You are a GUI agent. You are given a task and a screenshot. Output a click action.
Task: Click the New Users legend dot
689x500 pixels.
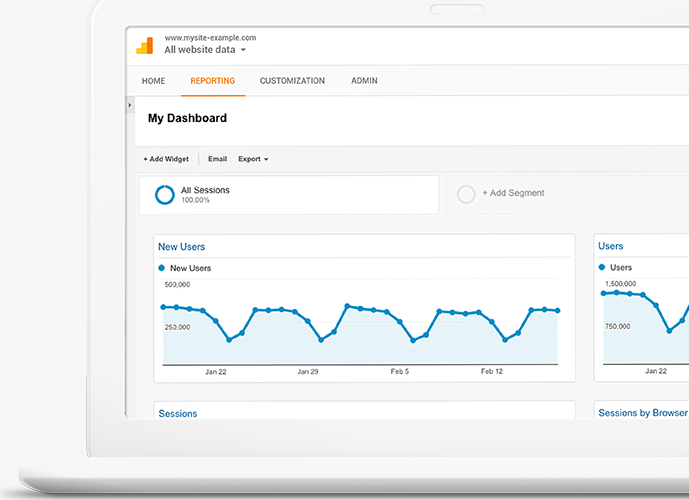pos(161,268)
